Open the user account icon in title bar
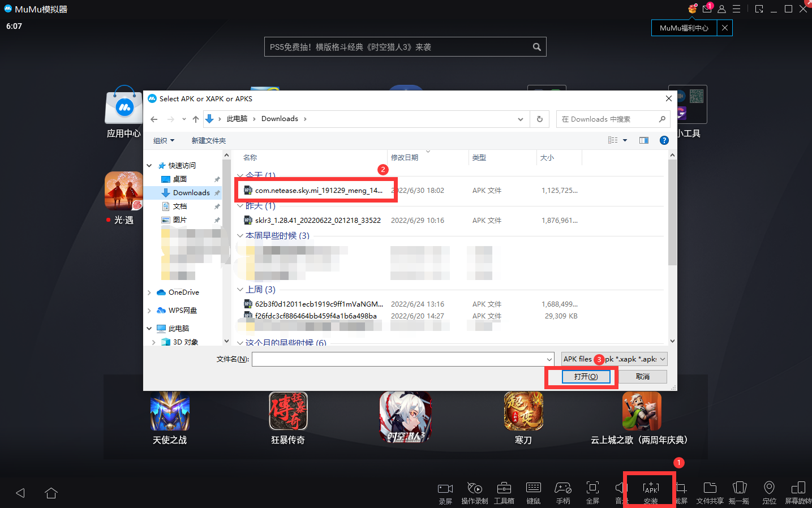Image resolution: width=812 pixels, height=508 pixels. [721, 9]
